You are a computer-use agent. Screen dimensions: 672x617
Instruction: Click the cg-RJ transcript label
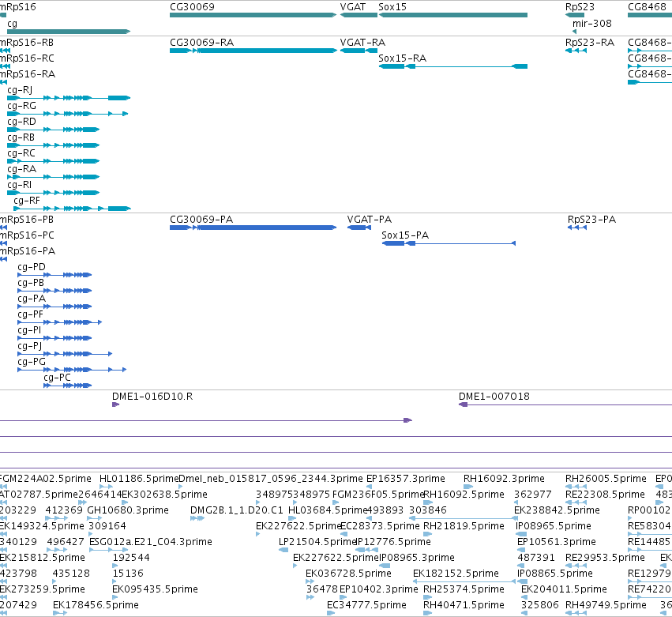(x=20, y=91)
